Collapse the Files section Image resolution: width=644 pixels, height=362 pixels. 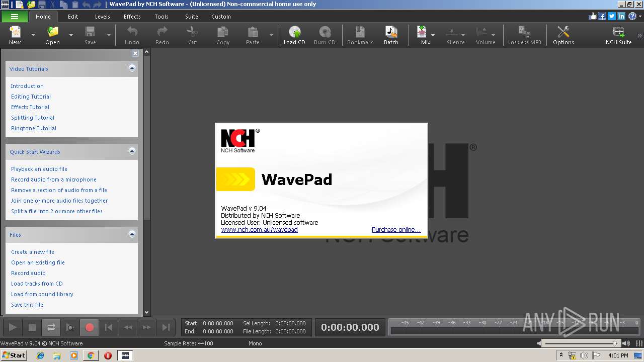pos(132,234)
